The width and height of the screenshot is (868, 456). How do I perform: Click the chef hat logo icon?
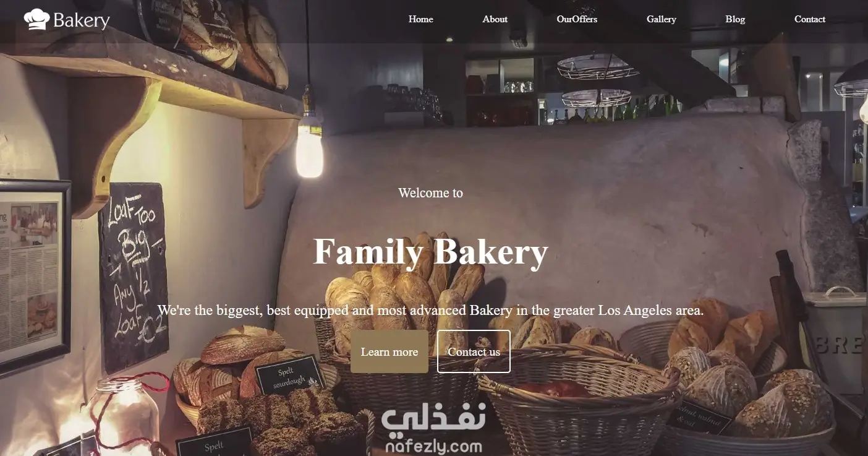[x=36, y=19]
